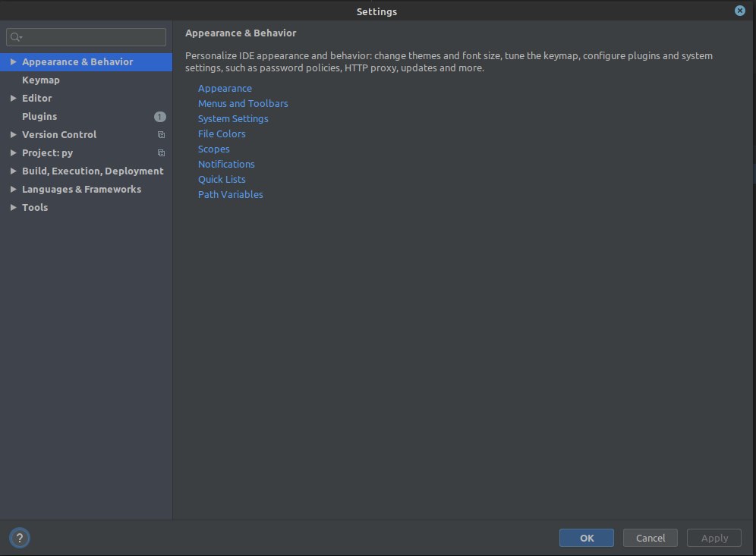This screenshot has width=756, height=556.
Task: Open the Path Variables link
Action: (231, 195)
